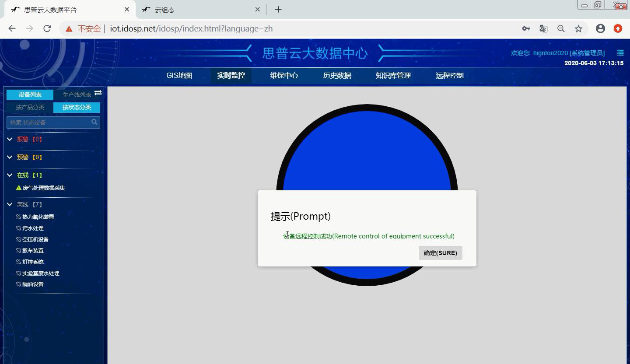
Task: Click the swap arrows icon beside 生产线列表
Action: point(98,93)
